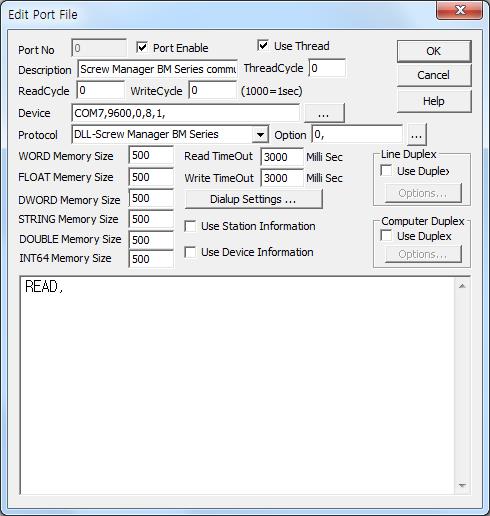The height and width of the screenshot is (516, 490).
Task: Click the ThreadCycle input field
Action: (327, 68)
